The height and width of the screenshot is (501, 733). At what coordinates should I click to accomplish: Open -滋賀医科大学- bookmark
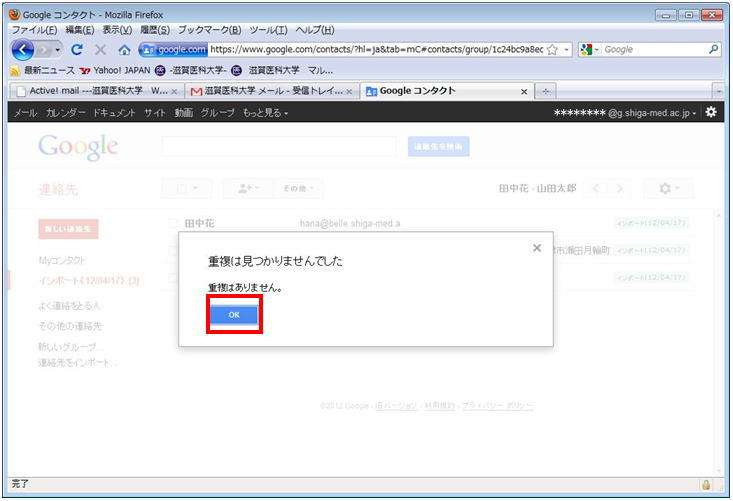191,70
